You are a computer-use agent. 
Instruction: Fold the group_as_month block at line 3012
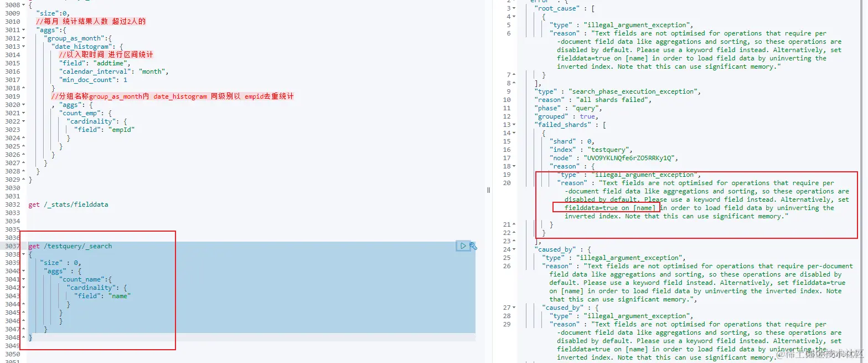click(23, 38)
